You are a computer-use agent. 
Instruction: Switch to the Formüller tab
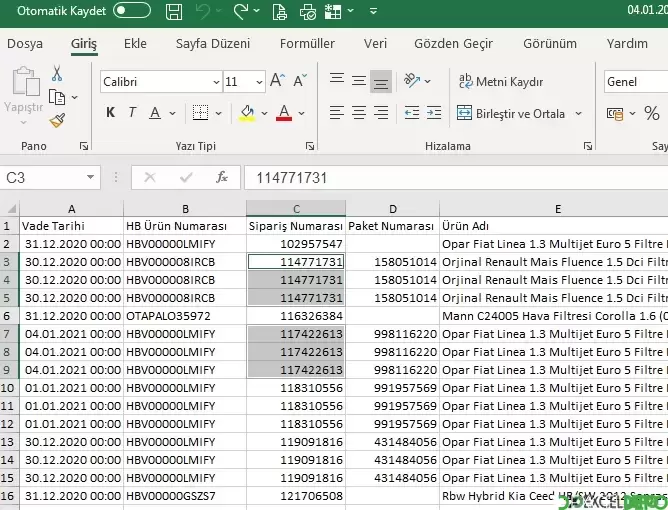pos(307,43)
